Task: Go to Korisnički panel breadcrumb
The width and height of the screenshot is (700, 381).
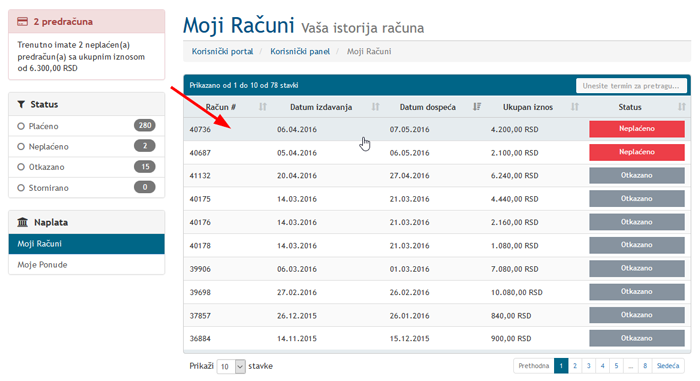Action: [300, 51]
